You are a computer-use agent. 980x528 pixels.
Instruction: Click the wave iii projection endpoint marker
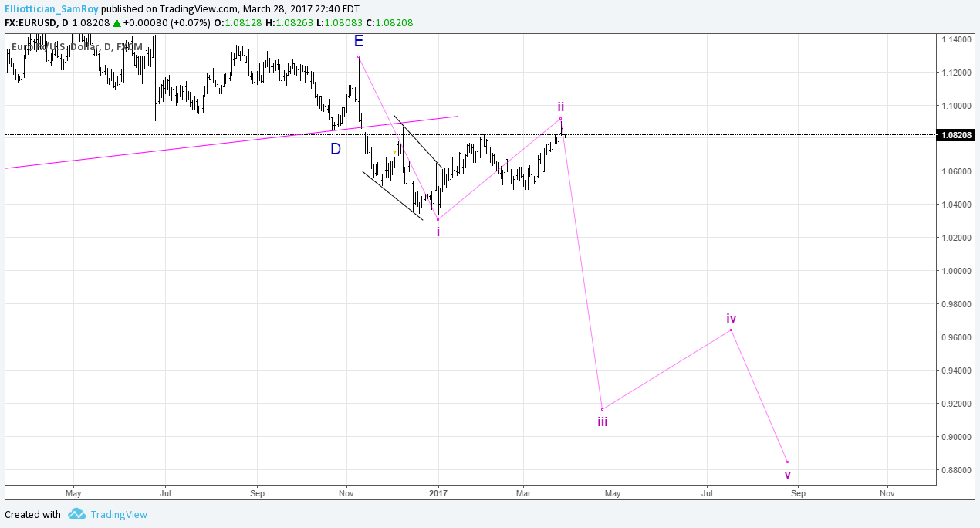pos(602,409)
